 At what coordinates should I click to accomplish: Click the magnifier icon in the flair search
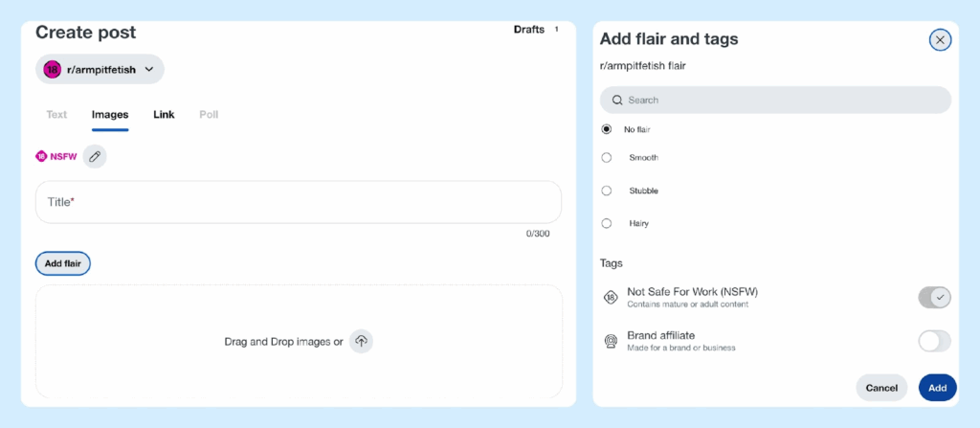pyautogui.click(x=617, y=101)
